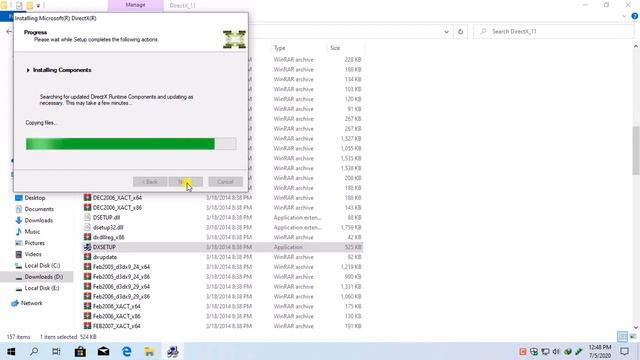Click the Feb2006_XACT_x64 archive icon
This screenshot has width=640, height=360.
click(87, 306)
